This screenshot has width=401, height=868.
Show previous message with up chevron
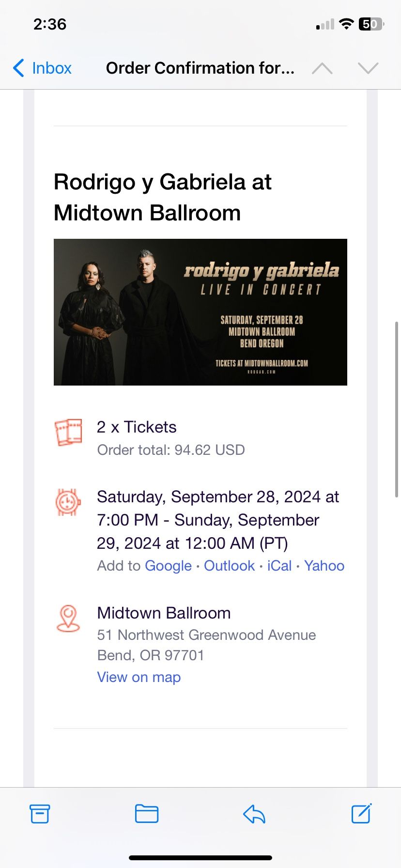[322, 68]
